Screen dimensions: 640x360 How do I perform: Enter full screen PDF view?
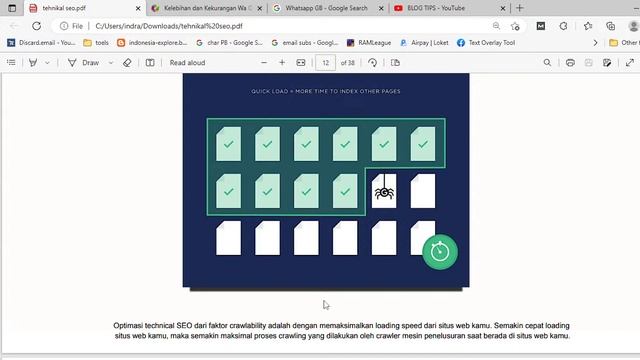click(630, 62)
